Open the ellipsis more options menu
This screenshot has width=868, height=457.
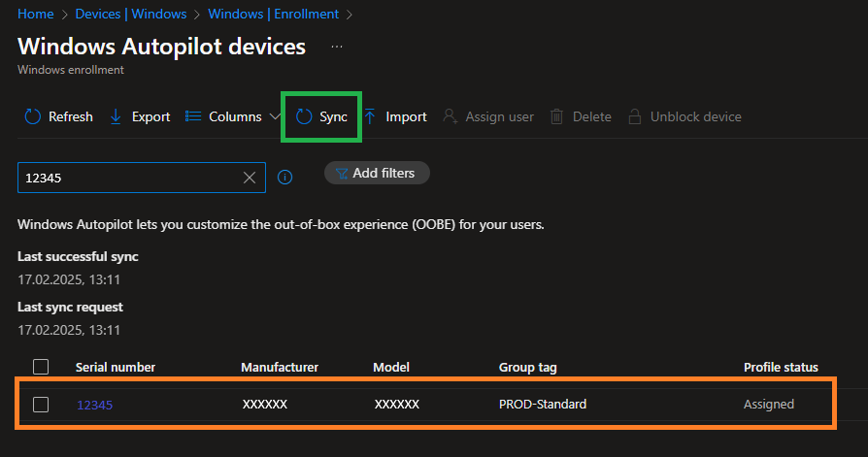tap(337, 47)
